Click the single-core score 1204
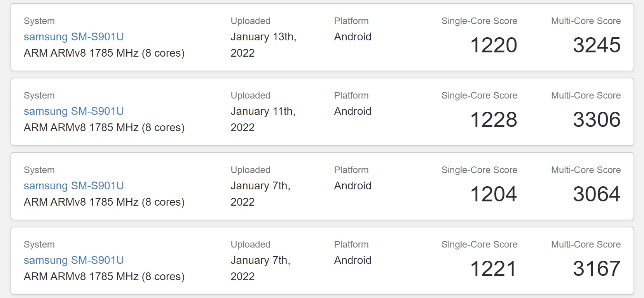Image resolution: width=644 pixels, height=298 pixels. (x=494, y=194)
